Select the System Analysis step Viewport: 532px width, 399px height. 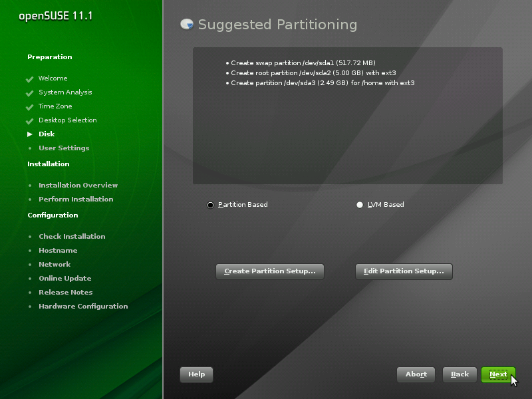click(x=65, y=92)
